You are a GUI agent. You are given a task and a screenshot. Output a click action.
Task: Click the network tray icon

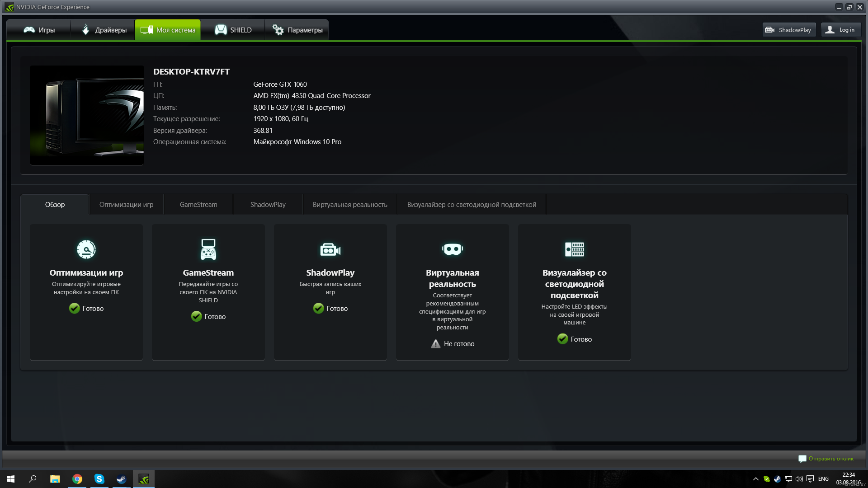tap(788, 479)
